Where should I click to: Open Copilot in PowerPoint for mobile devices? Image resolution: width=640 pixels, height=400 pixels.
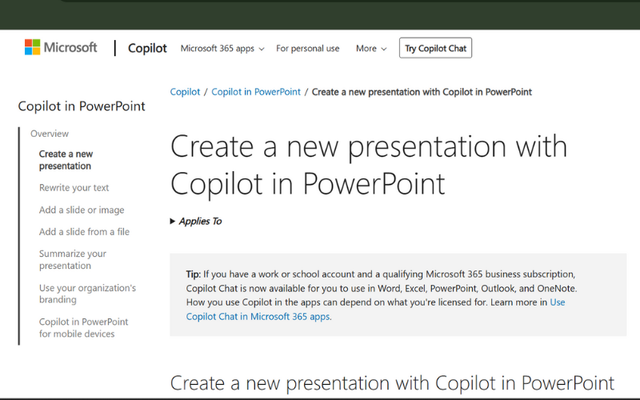(x=84, y=328)
